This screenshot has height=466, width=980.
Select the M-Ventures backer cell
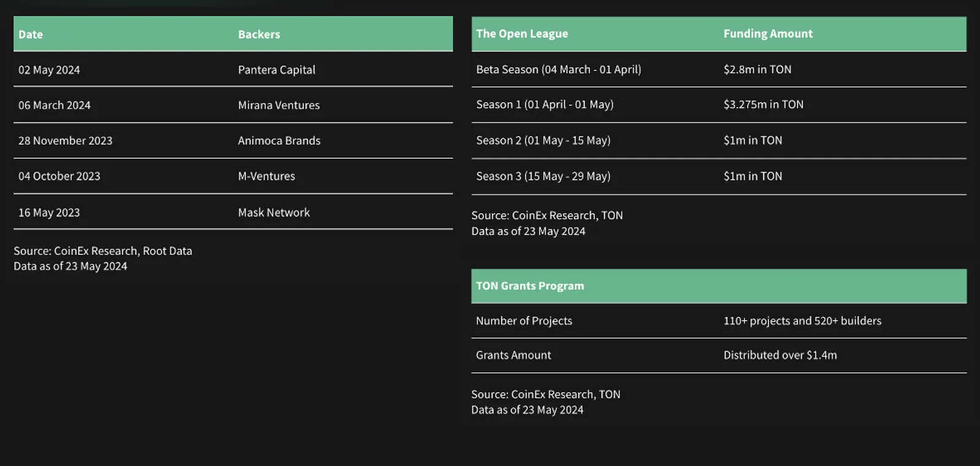click(266, 176)
